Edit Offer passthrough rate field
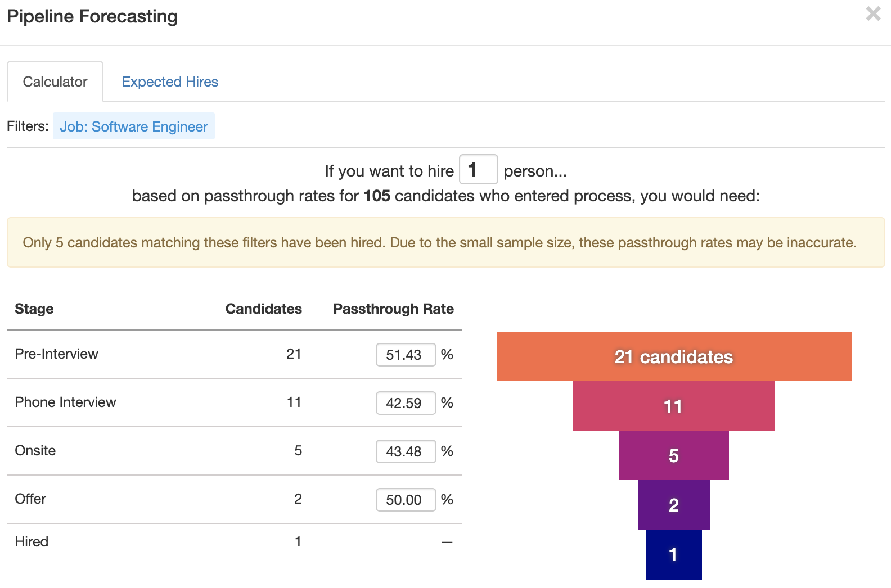The width and height of the screenshot is (891, 588). pos(406,500)
